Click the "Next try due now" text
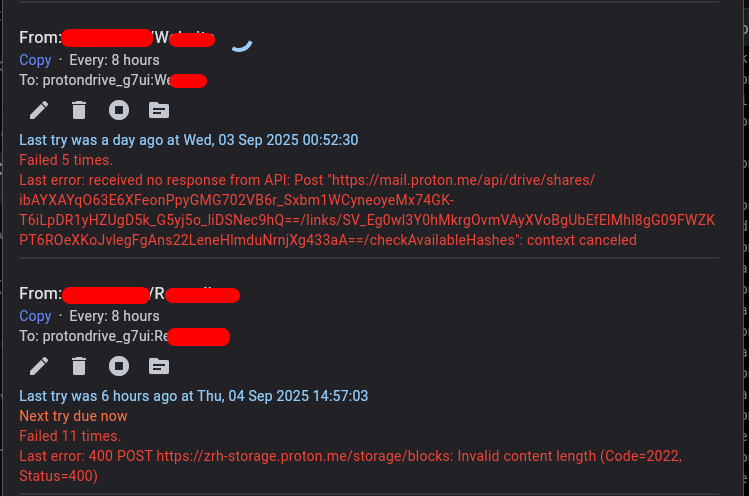 pyautogui.click(x=73, y=416)
